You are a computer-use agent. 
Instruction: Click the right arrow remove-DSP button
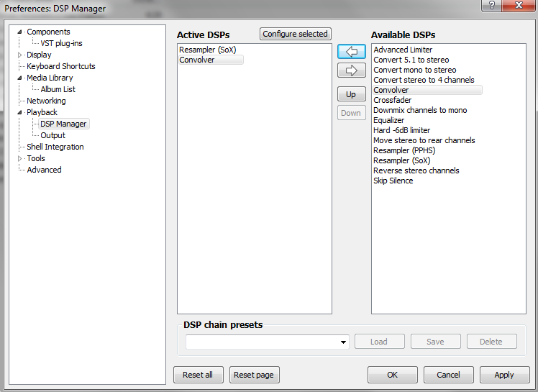pyautogui.click(x=351, y=70)
